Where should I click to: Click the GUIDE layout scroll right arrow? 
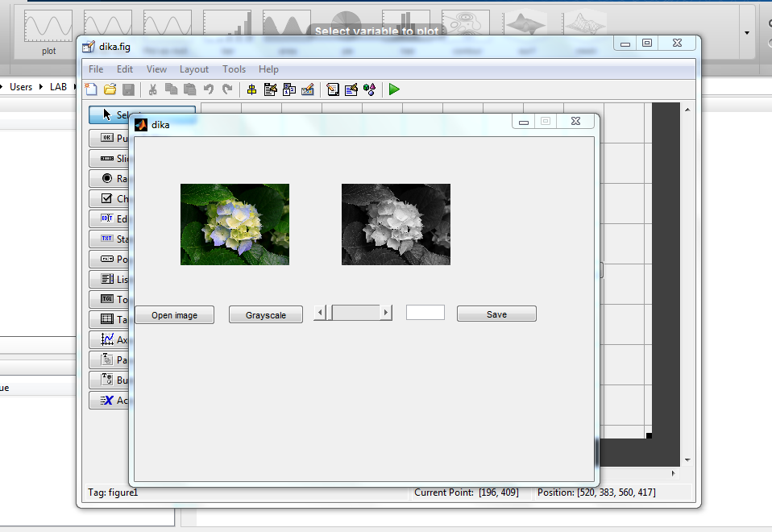tap(674, 473)
